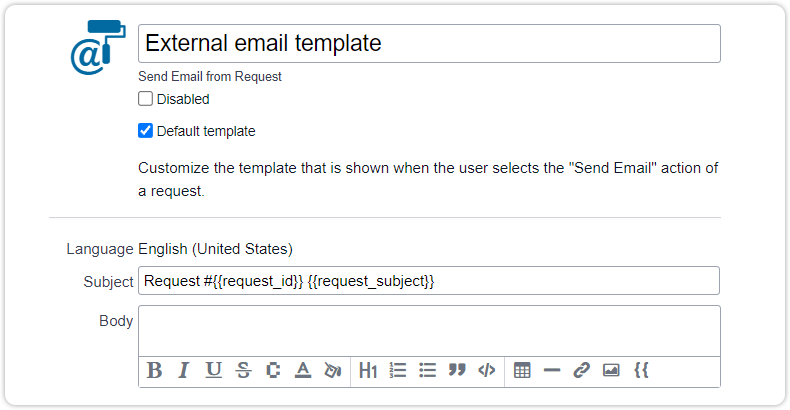The image size is (790, 410).
Task: Click the Subject label
Action: (108, 282)
